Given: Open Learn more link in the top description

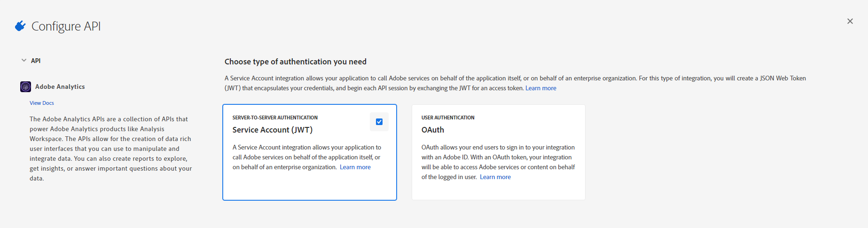Looking at the screenshot, I should click(540, 88).
